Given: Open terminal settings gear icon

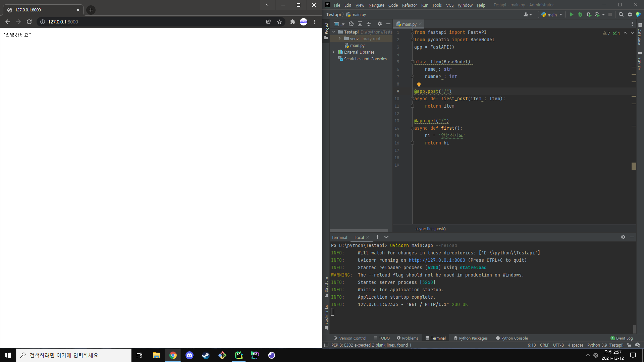Looking at the screenshot, I should click(623, 237).
